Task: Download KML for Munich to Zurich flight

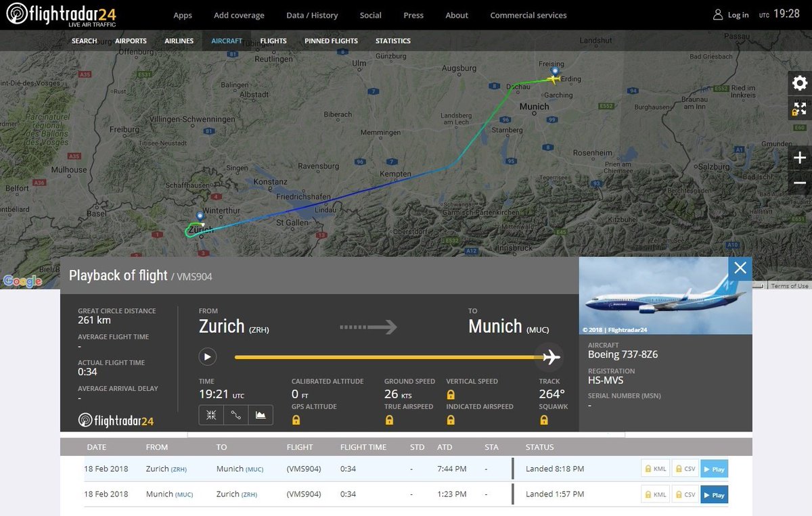Action: [656, 494]
